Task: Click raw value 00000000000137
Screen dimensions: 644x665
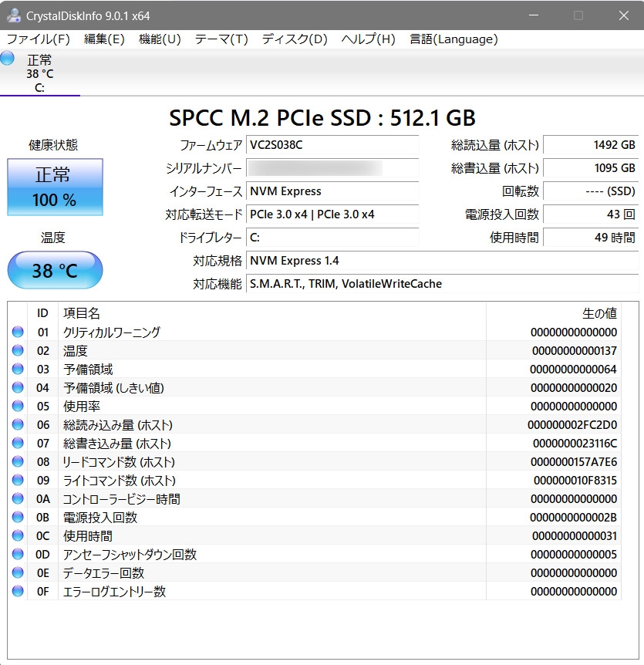Action: 575,351
